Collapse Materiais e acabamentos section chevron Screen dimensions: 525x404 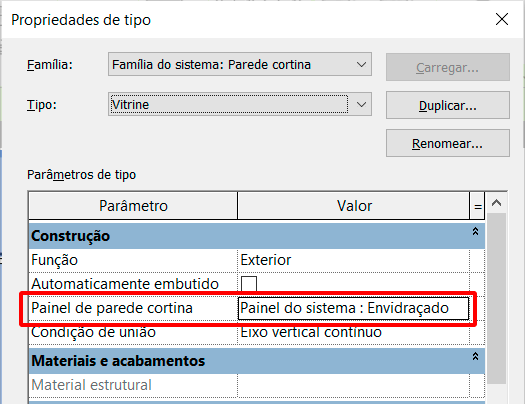[x=475, y=357]
